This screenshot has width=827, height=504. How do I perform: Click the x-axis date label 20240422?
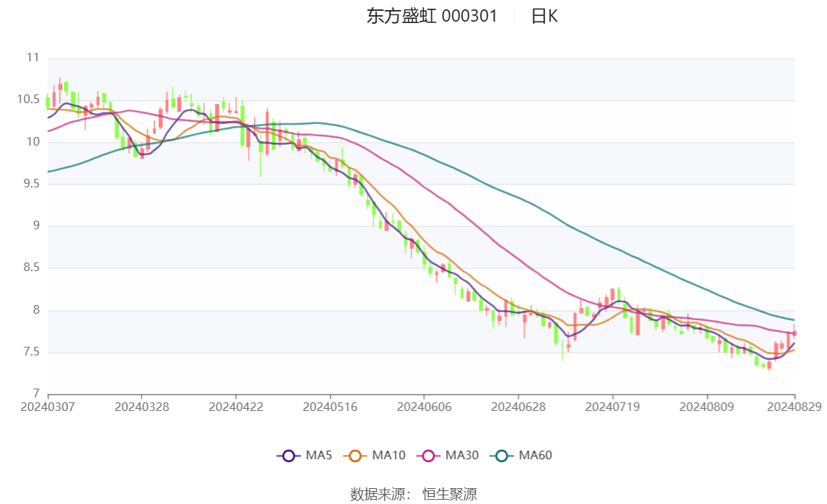[236, 407]
